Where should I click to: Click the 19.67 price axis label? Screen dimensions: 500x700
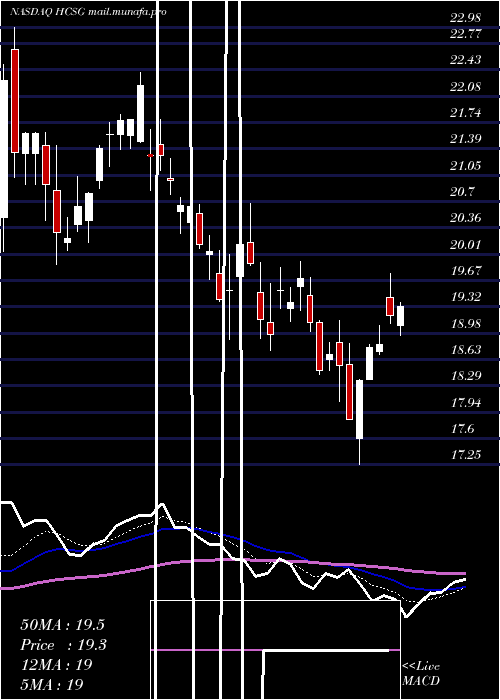(x=466, y=271)
